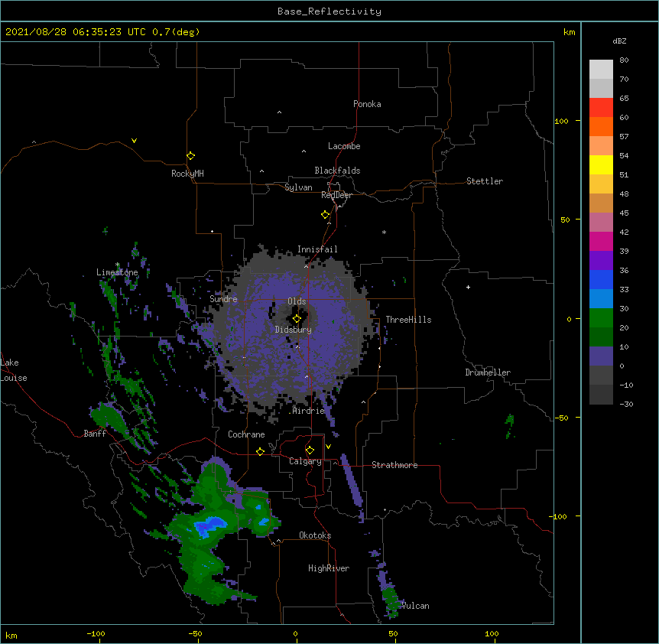
Task: Click the green radar echo beside Vulcan
Action: pyautogui.click(x=391, y=602)
